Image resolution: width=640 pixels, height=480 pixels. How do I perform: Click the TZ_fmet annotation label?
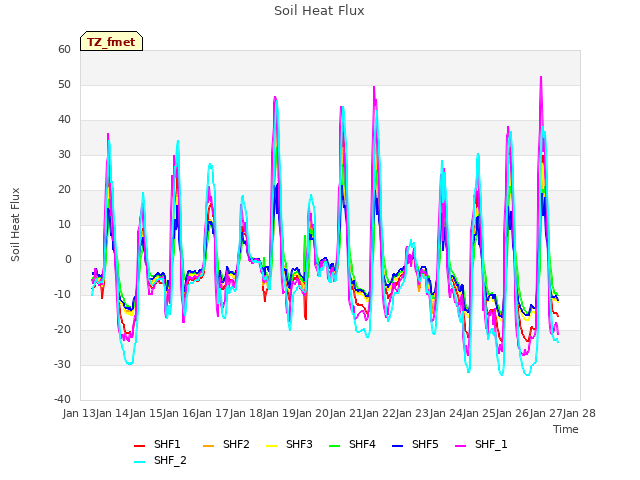coord(111,41)
